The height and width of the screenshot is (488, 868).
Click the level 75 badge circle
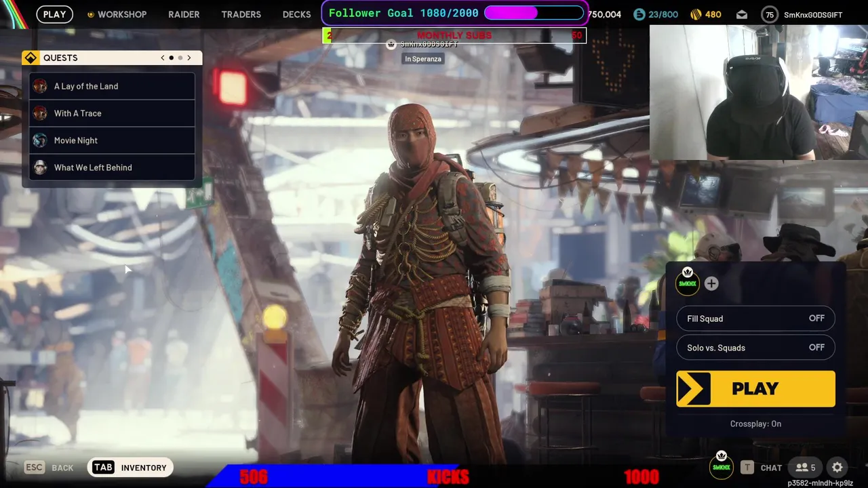769,14
